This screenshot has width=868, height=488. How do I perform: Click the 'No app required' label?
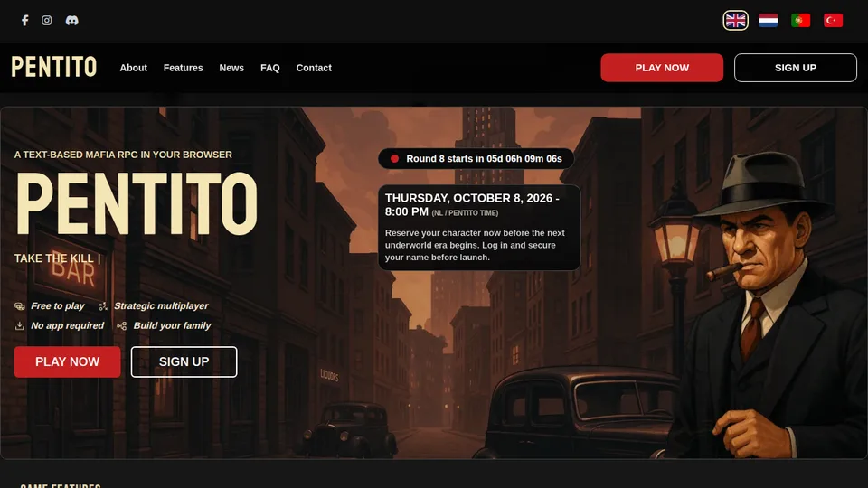pos(68,326)
